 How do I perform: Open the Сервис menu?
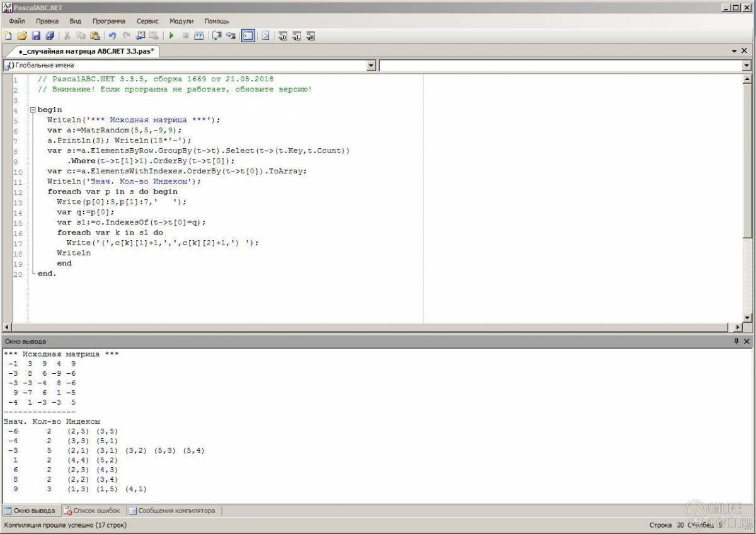pyautogui.click(x=147, y=21)
